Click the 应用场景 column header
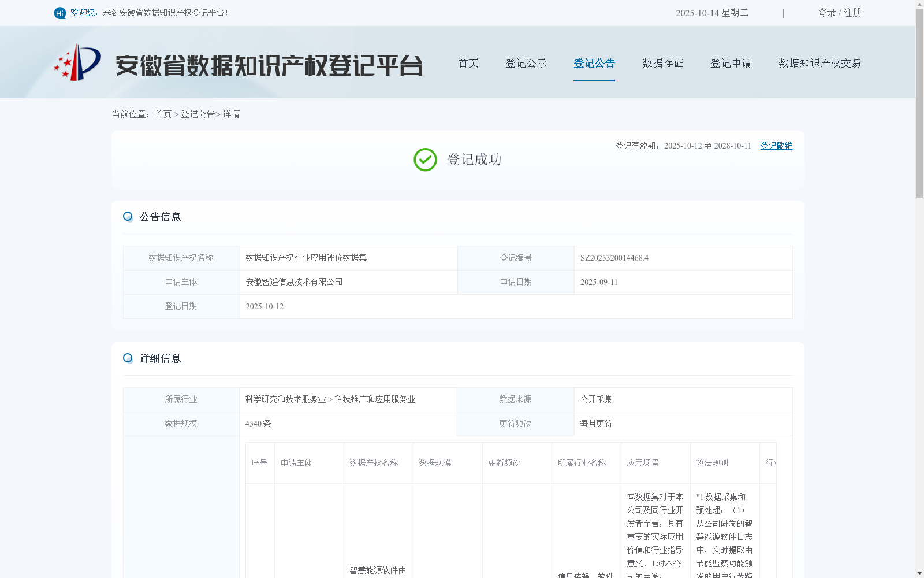The width and height of the screenshot is (924, 578). coord(655,463)
